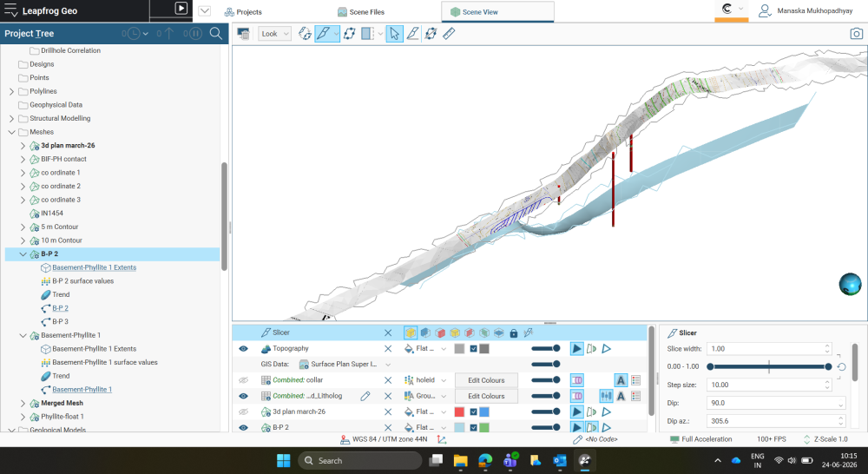Open the Basement-Phyllite 1 Extents link under B-P 2
The image size is (868, 474).
tap(94, 267)
